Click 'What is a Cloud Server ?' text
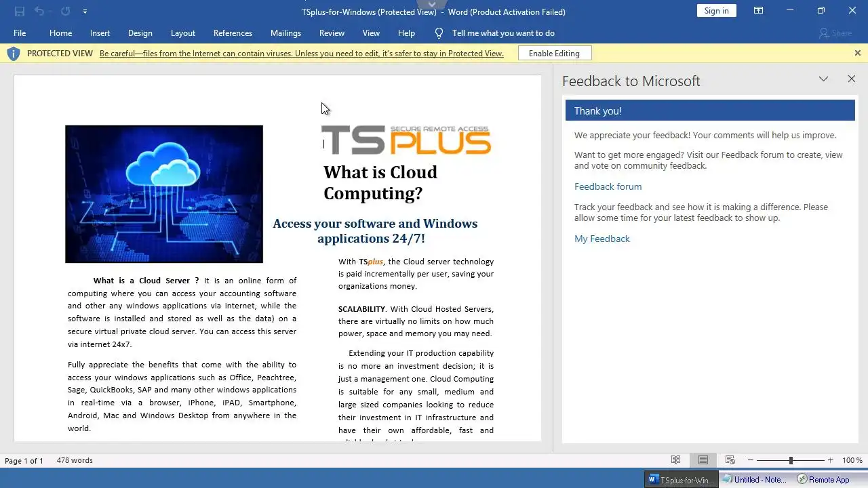This screenshot has height=488, width=868. tap(146, 281)
